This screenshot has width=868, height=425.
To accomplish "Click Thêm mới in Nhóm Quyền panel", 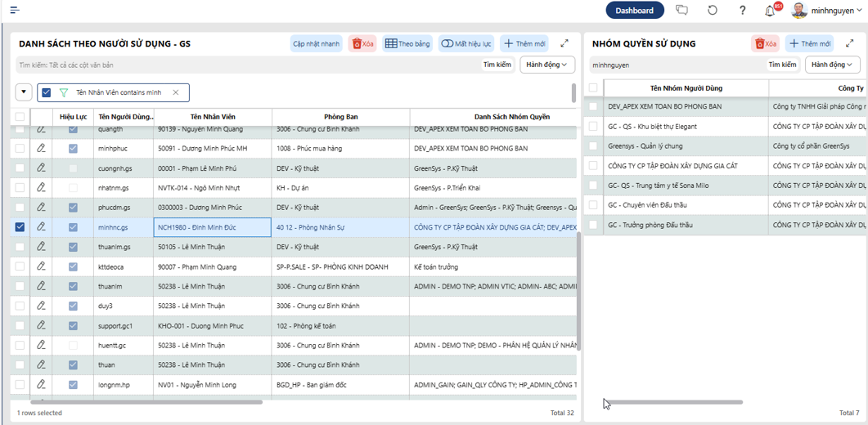I will 809,43.
